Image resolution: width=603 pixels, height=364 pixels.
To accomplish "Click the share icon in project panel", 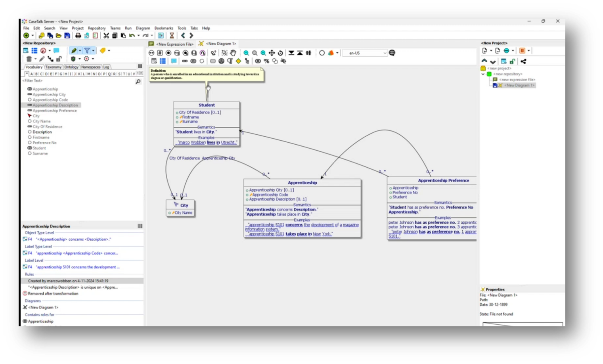I will click(523, 61).
